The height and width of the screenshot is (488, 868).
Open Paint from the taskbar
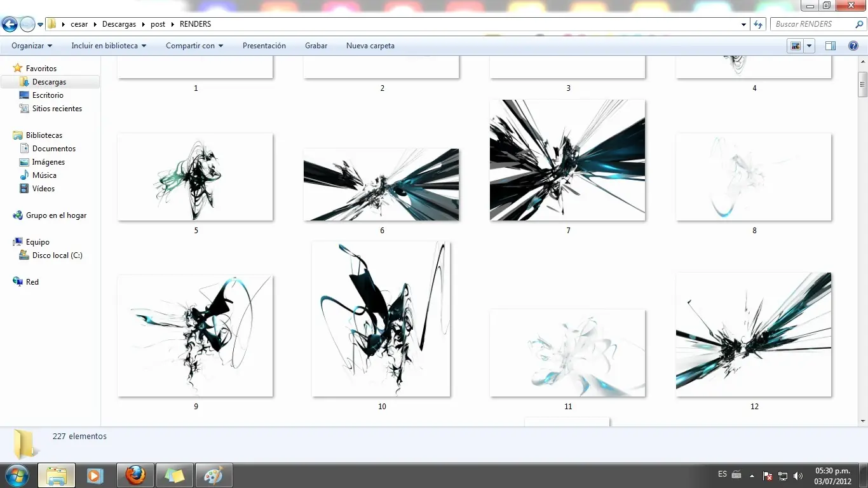[x=214, y=475]
